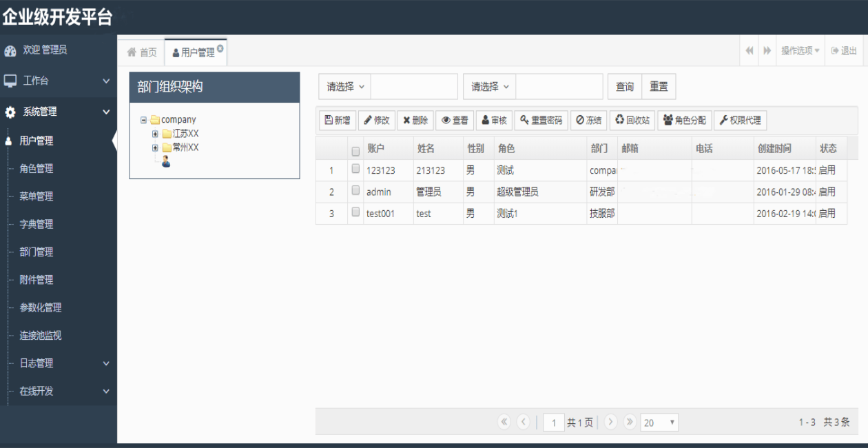
Task: Click the page number input field
Action: (x=554, y=422)
